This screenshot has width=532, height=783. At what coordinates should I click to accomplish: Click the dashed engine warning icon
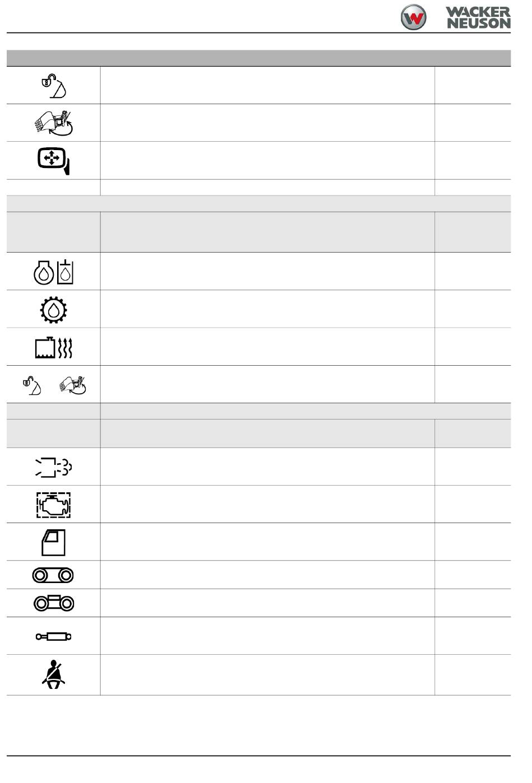coord(54,504)
